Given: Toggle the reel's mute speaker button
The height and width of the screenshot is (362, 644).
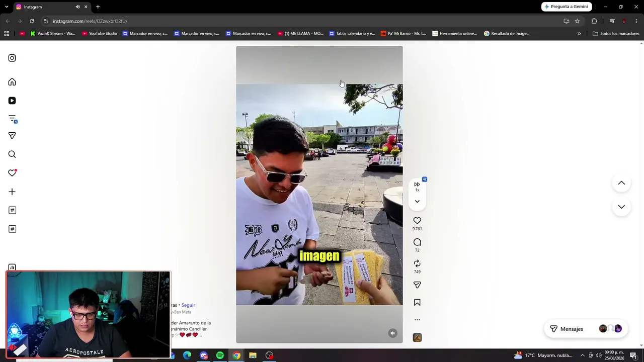Looking at the screenshot, I should [x=392, y=333].
